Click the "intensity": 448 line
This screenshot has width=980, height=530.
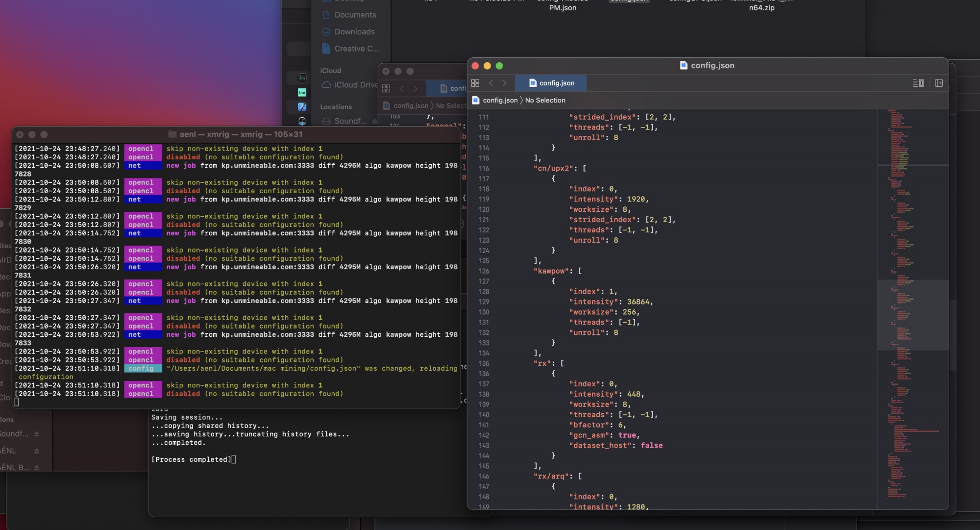click(x=607, y=394)
